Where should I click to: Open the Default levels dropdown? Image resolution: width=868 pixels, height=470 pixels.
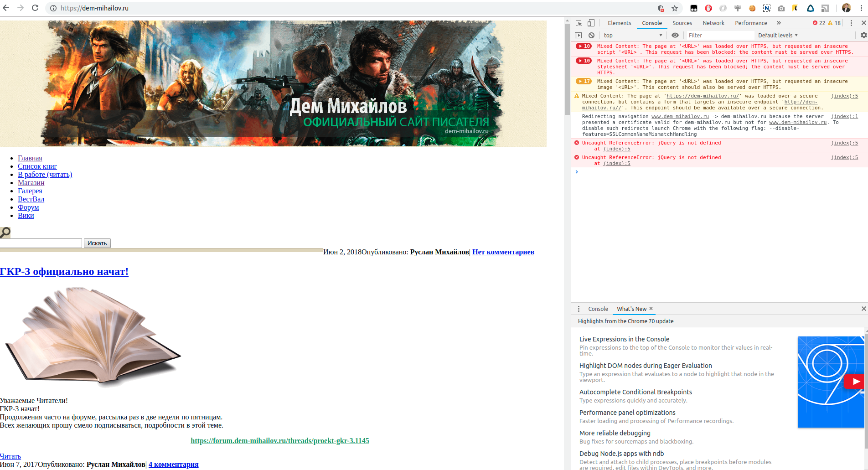(x=778, y=35)
